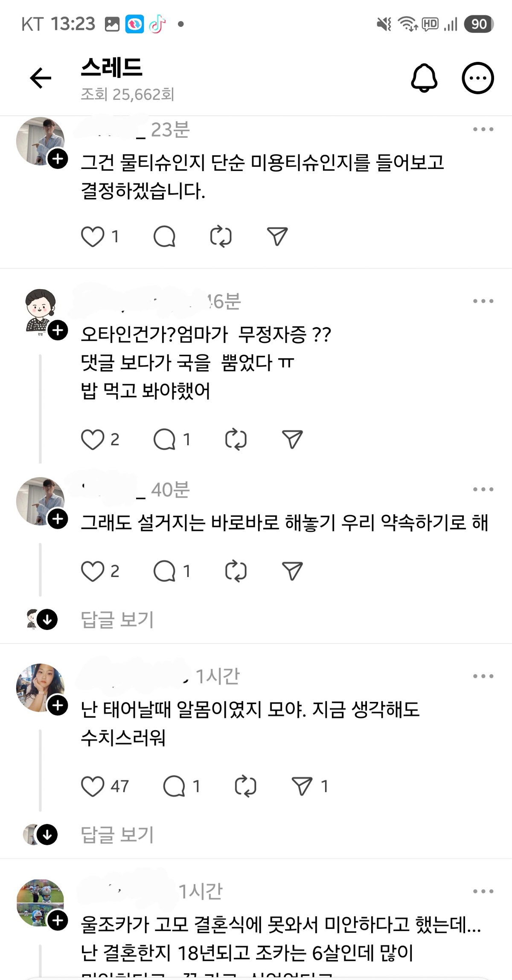Tap the back arrow in the header
Screen dimensions: 512x980
click(x=41, y=78)
